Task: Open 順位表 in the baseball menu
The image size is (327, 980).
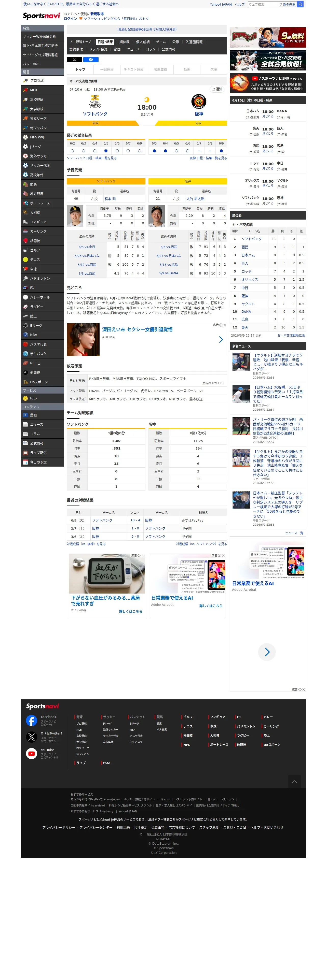Action: (x=125, y=42)
